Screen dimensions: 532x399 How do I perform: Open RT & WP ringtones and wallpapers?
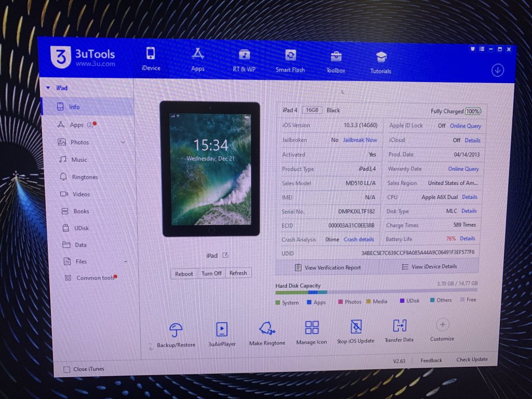coord(244,60)
